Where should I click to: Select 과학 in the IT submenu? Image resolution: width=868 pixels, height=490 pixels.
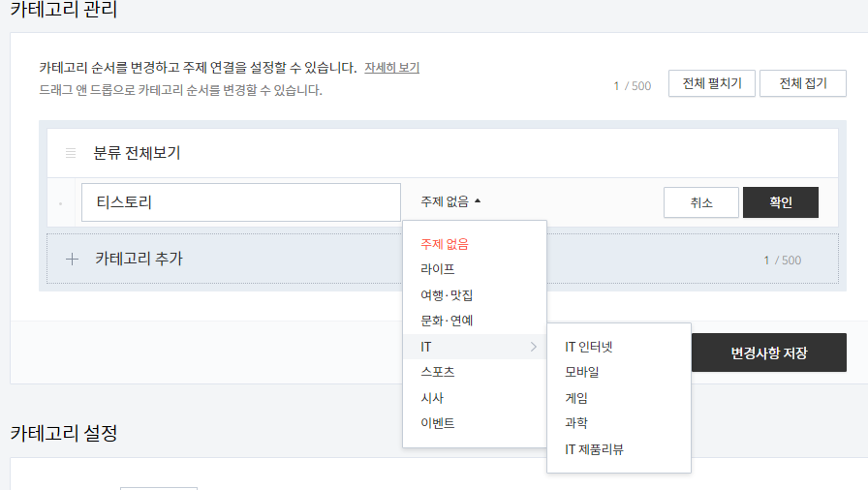coord(575,423)
